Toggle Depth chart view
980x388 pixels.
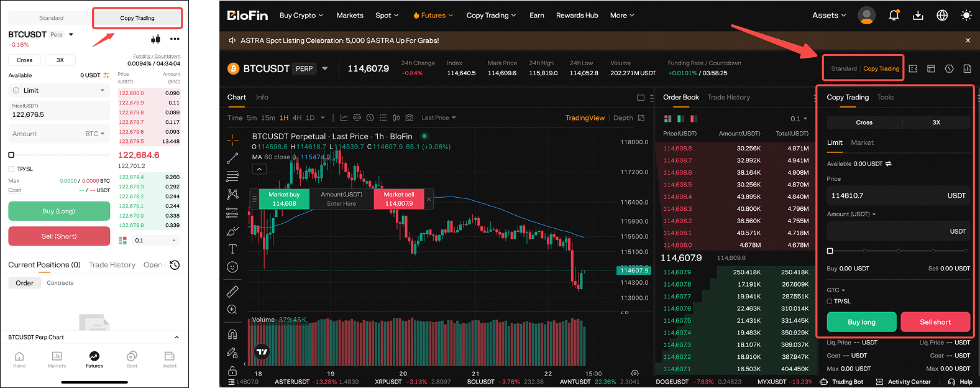pyautogui.click(x=623, y=118)
